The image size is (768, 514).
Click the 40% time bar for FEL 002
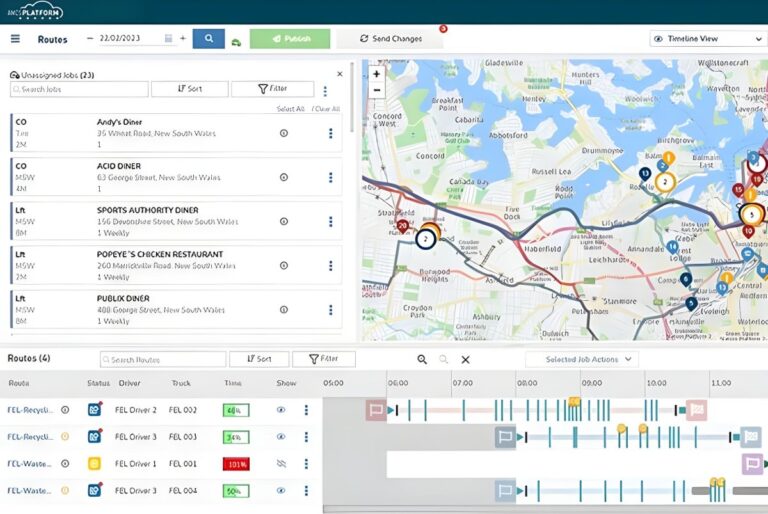(236, 410)
